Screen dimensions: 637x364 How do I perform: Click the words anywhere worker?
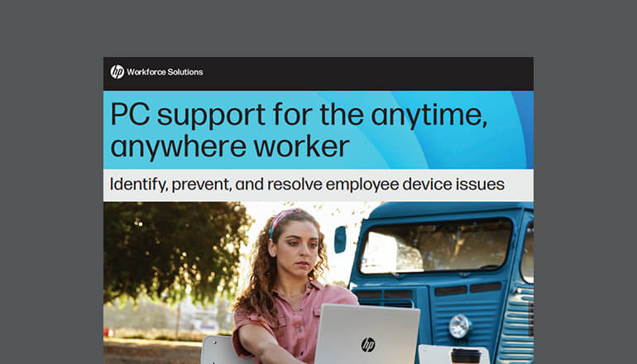[x=230, y=146]
